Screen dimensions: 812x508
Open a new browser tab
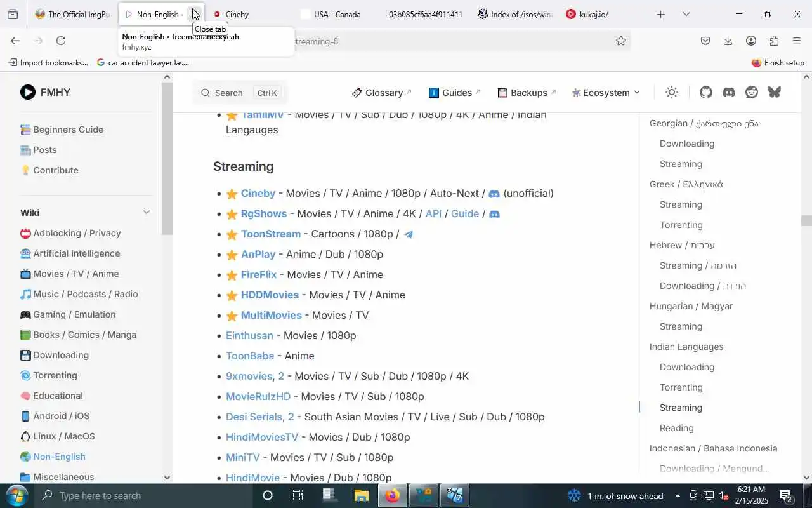(660, 14)
